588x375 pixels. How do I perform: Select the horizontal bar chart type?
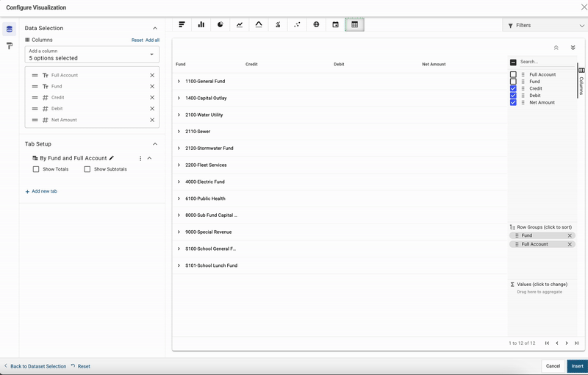[x=182, y=25]
